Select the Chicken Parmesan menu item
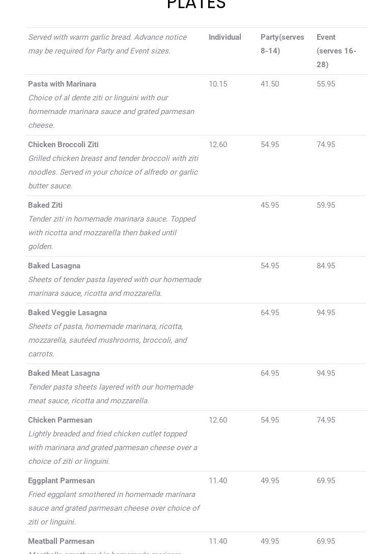This screenshot has height=554, width=392. [x=60, y=420]
